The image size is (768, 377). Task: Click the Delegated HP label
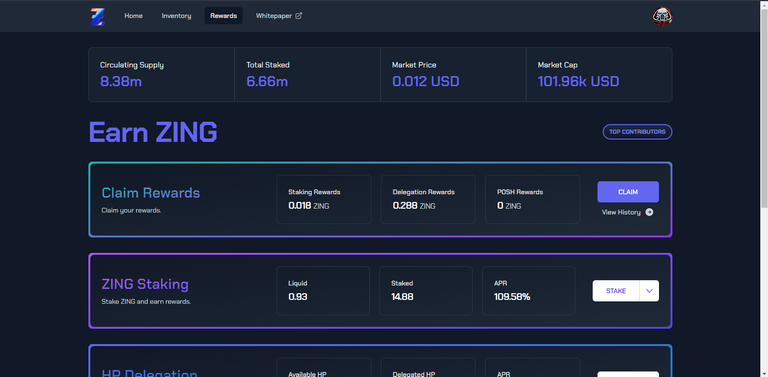pyautogui.click(x=414, y=374)
